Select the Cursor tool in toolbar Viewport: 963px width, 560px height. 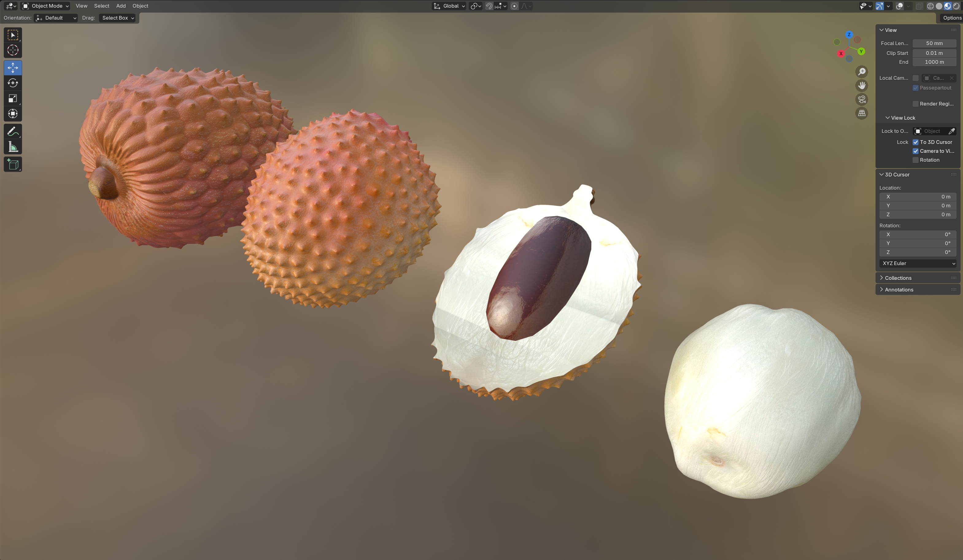tap(13, 50)
